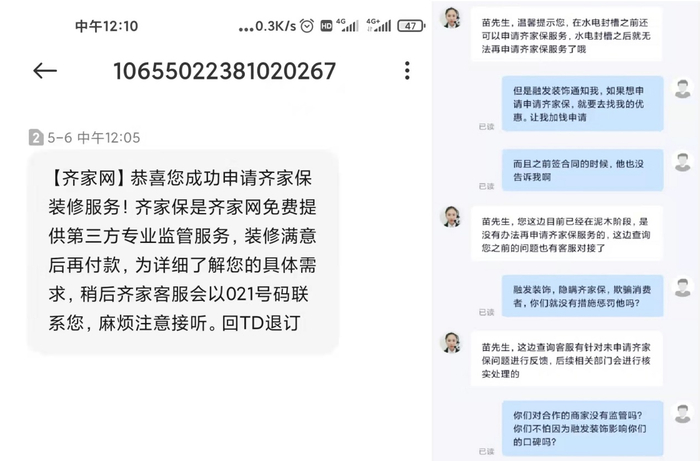The width and height of the screenshot is (700, 461).
Task: Tap user avatar next to 隐瞒齐家保 message
Action: (x=683, y=287)
